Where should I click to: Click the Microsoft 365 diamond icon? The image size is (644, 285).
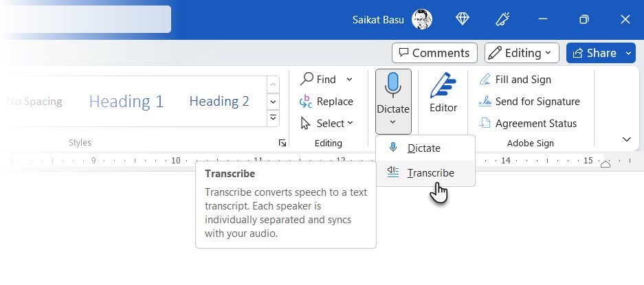point(463,19)
